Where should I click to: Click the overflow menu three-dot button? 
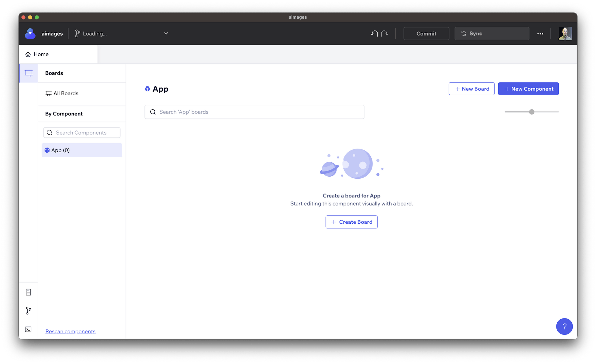point(540,33)
